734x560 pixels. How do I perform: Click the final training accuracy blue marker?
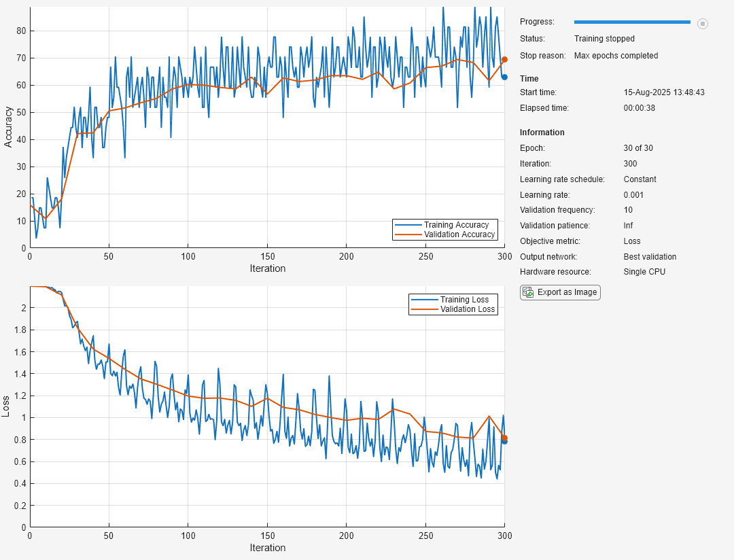504,77
